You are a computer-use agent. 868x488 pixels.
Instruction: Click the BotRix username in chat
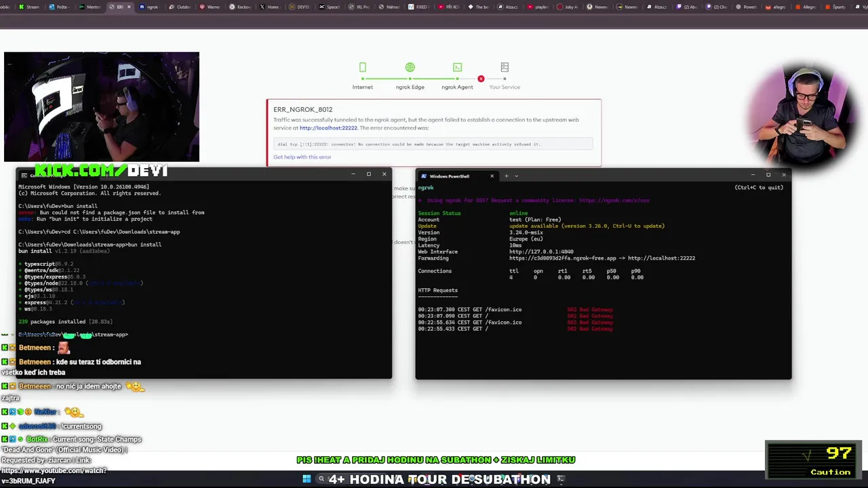point(37,439)
